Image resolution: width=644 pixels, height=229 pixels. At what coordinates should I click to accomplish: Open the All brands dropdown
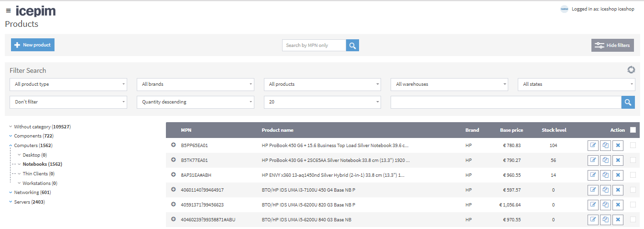[196, 84]
